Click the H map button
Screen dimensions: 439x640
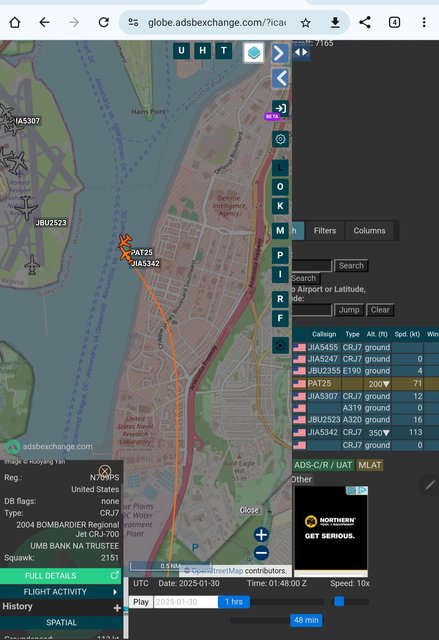tap(202, 51)
